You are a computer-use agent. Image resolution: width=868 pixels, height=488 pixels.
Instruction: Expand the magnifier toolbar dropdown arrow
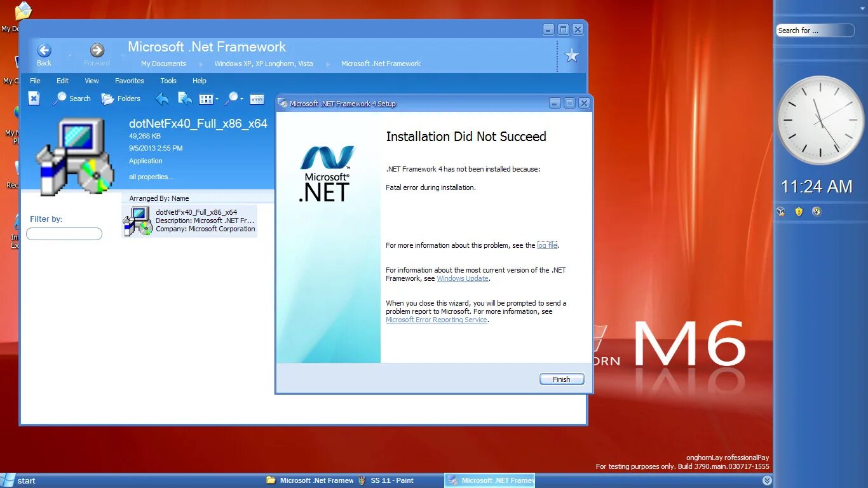242,99
